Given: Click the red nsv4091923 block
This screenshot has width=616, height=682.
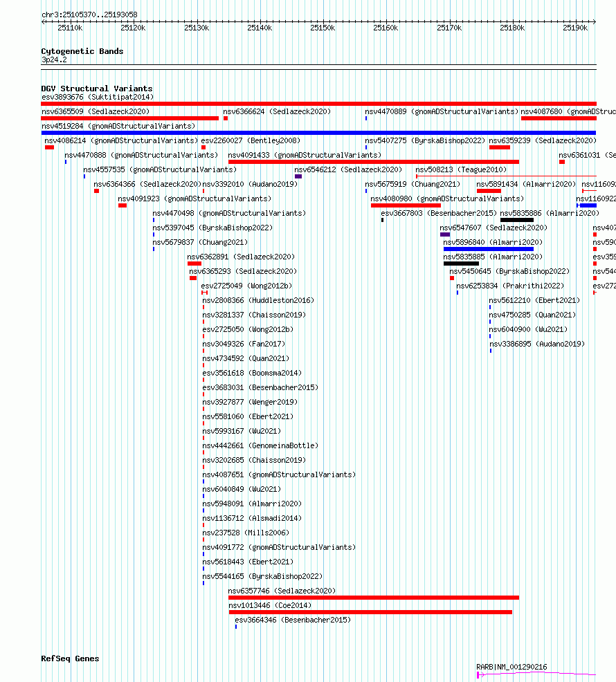Looking at the screenshot, I should pos(123,205).
